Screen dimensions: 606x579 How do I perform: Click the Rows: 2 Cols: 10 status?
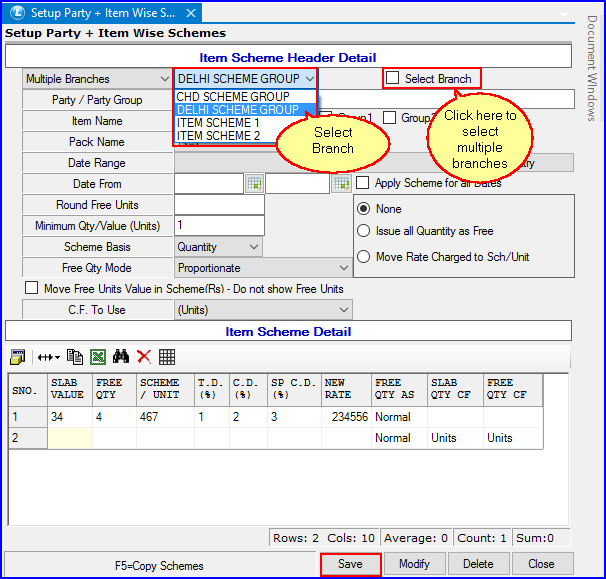pyautogui.click(x=324, y=538)
